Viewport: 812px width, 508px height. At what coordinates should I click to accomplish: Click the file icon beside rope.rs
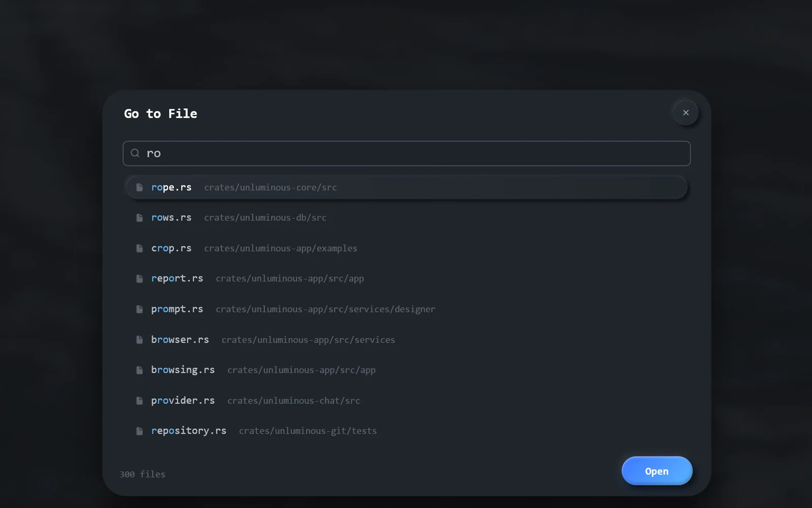[x=140, y=187]
